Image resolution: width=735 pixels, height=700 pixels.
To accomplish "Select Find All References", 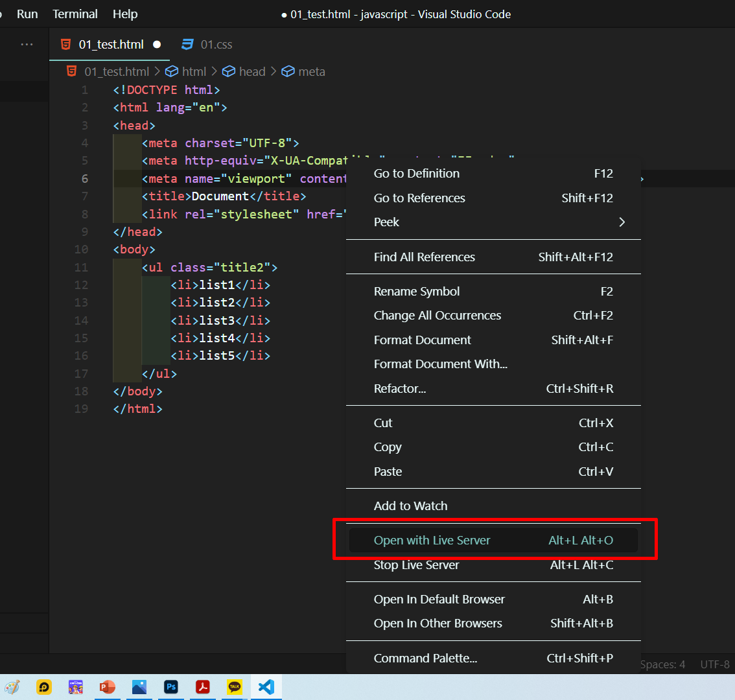I will click(493, 257).
